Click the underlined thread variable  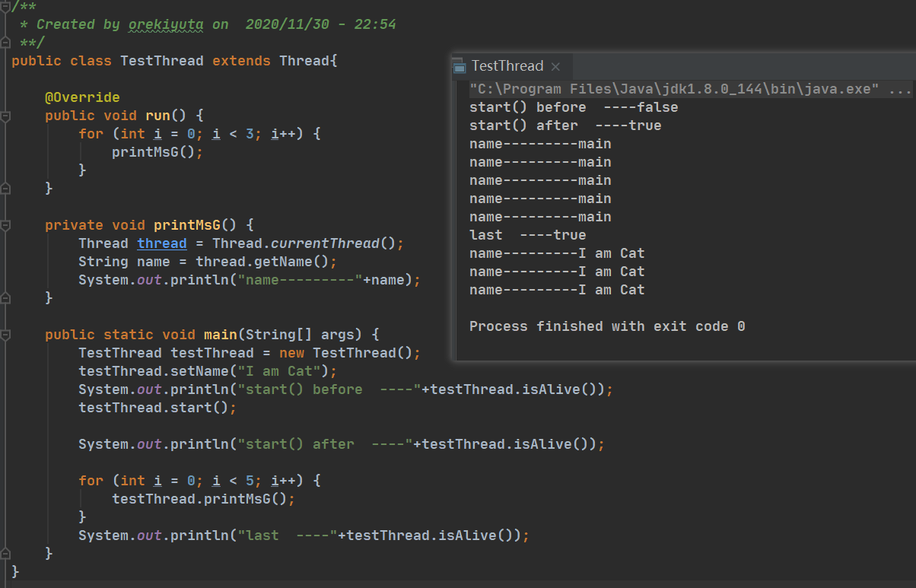click(x=161, y=243)
